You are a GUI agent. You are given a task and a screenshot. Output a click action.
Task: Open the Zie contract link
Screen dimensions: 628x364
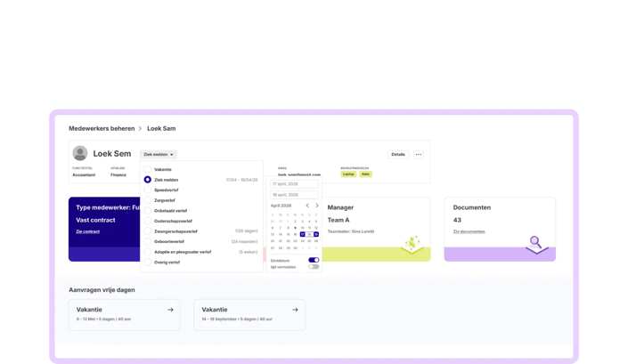(87, 231)
